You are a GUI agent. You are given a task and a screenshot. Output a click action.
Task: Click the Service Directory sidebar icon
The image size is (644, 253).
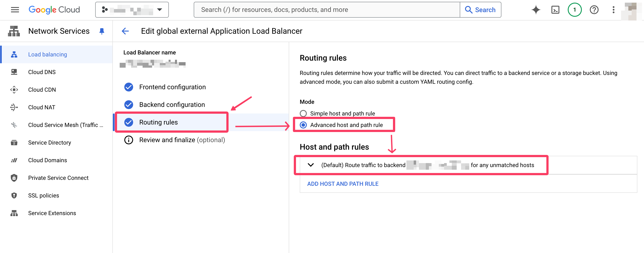[x=14, y=143]
